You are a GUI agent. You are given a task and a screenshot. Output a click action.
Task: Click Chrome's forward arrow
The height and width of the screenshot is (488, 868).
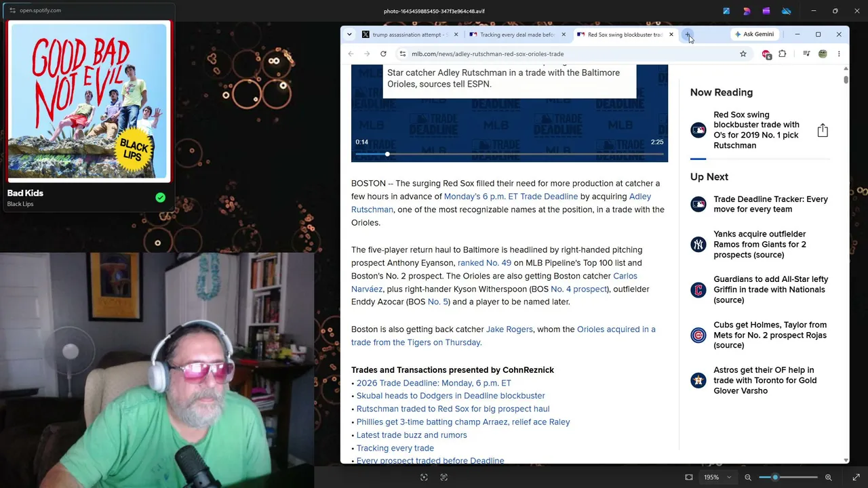click(367, 54)
